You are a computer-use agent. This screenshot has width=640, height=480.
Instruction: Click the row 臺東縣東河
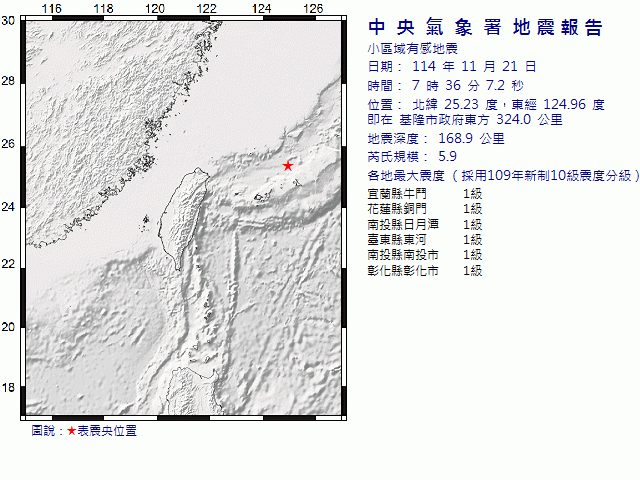click(424, 240)
